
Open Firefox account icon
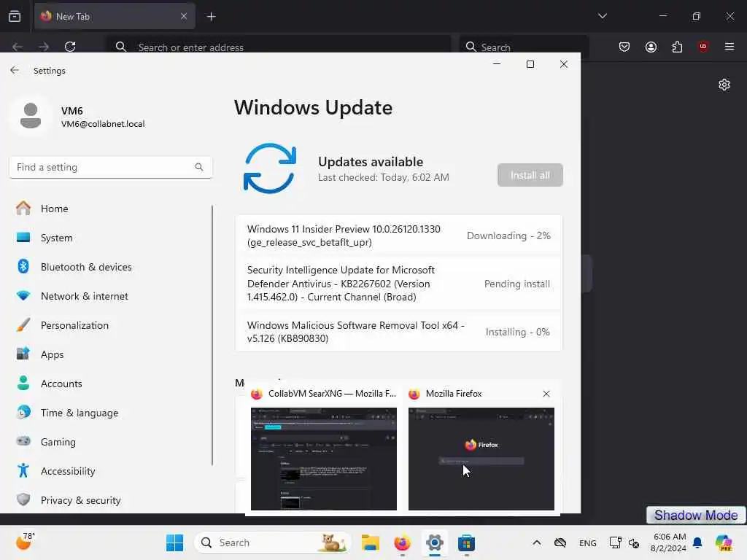click(x=651, y=47)
